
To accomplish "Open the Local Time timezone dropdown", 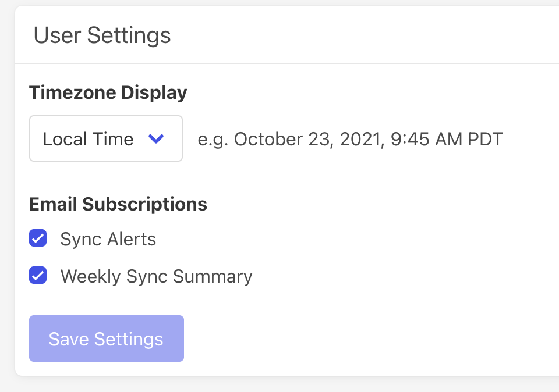I will [x=105, y=138].
